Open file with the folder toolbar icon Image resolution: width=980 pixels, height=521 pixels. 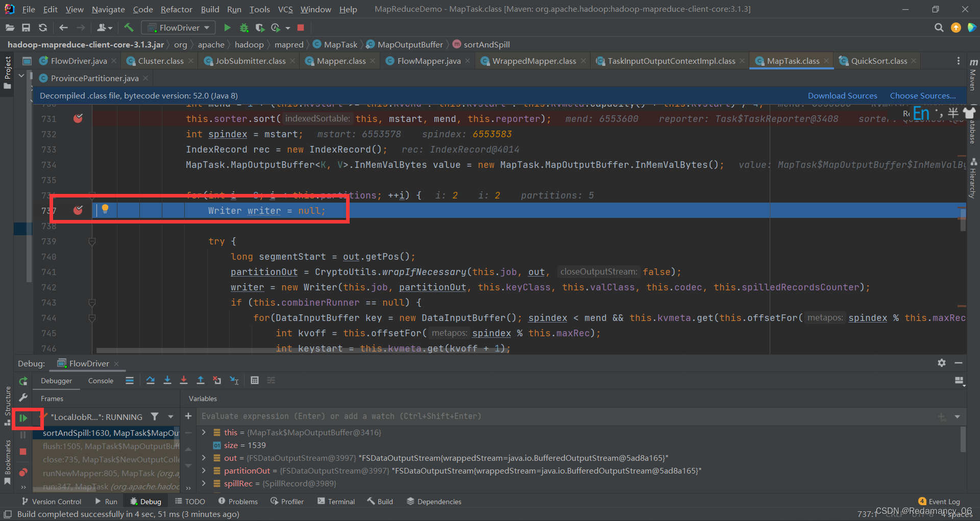[x=9, y=28]
